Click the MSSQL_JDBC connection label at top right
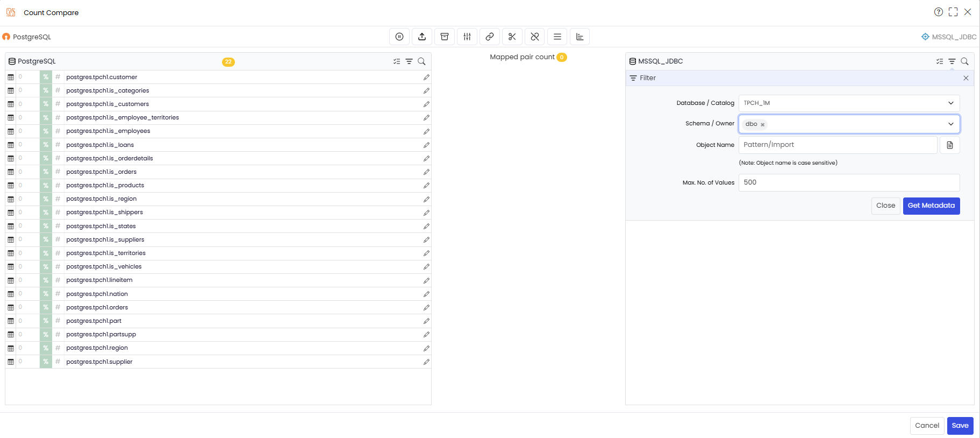The width and height of the screenshot is (980, 438). [949, 37]
